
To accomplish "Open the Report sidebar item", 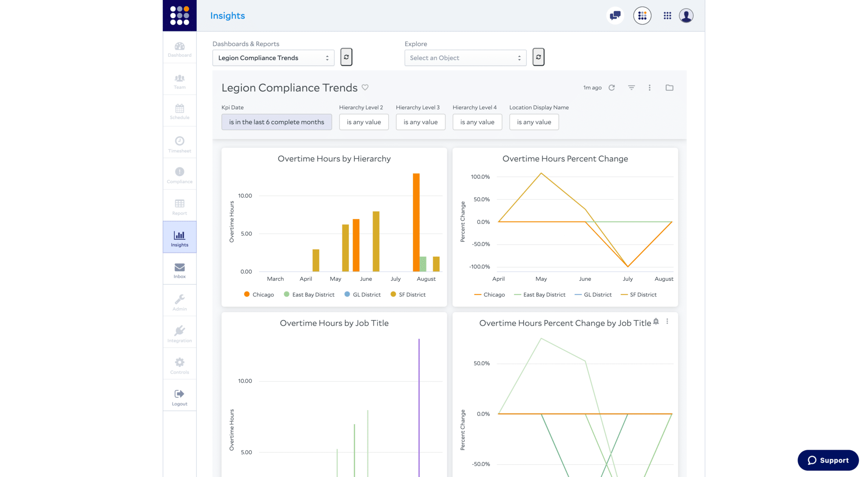I will tap(179, 207).
